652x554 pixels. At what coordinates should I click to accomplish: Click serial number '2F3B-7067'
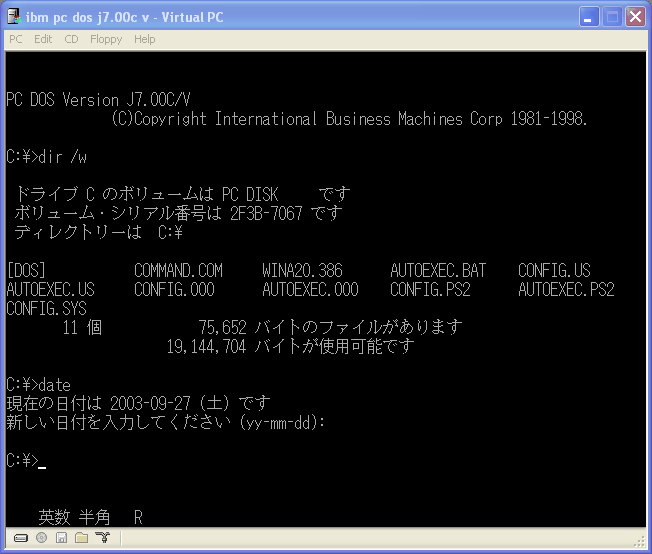coord(266,213)
